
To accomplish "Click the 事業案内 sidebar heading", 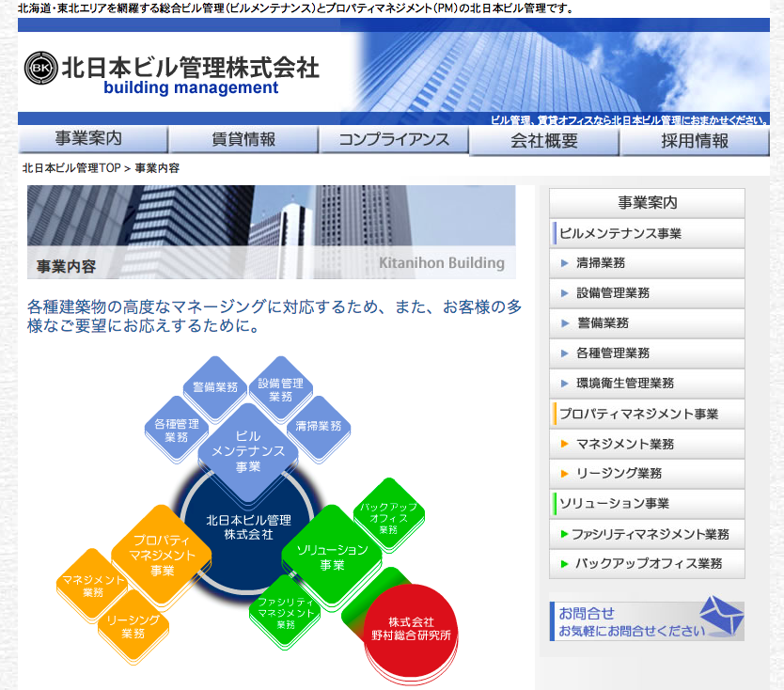I will pyautogui.click(x=647, y=202).
